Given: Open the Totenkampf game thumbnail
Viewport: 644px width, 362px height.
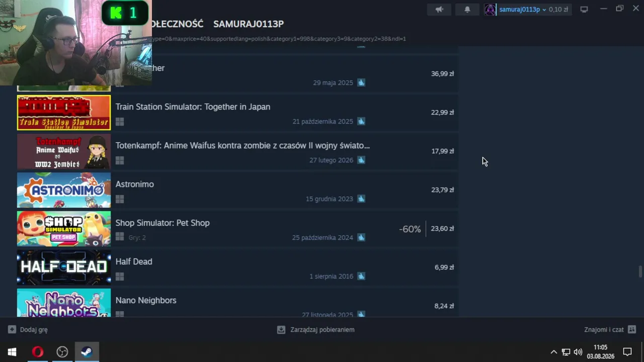Looking at the screenshot, I should [x=64, y=151].
